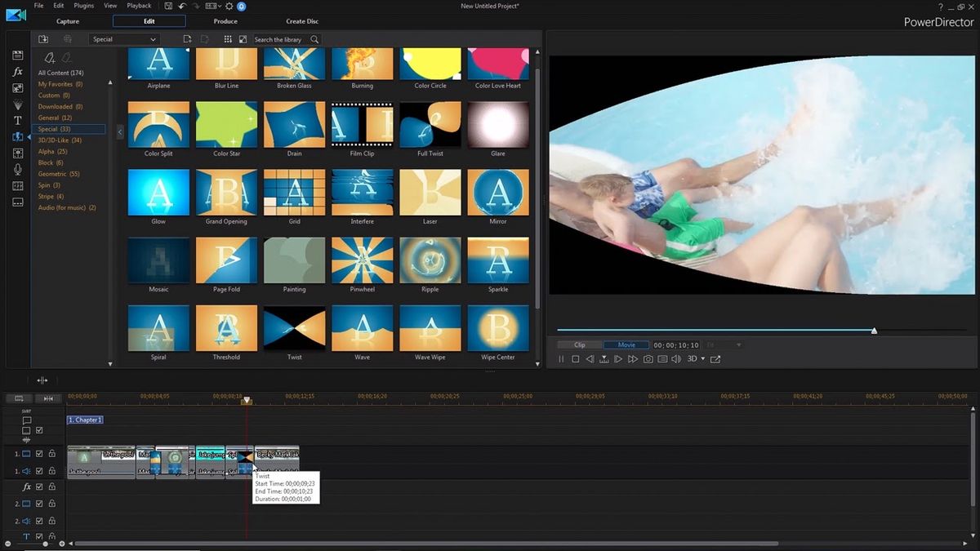Fast forward the preview video
The width and height of the screenshot is (980, 551).
pyautogui.click(x=633, y=358)
